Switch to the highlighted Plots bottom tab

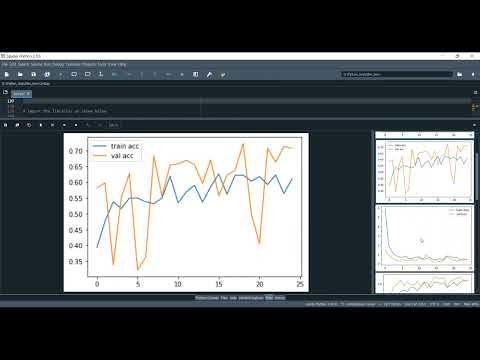pyautogui.click(x=269, y=298)
